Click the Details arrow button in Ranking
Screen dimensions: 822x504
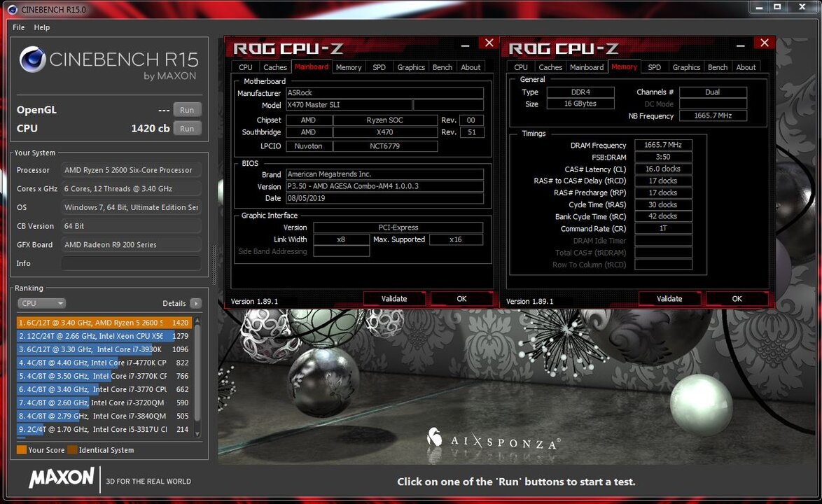pos(195,303)
